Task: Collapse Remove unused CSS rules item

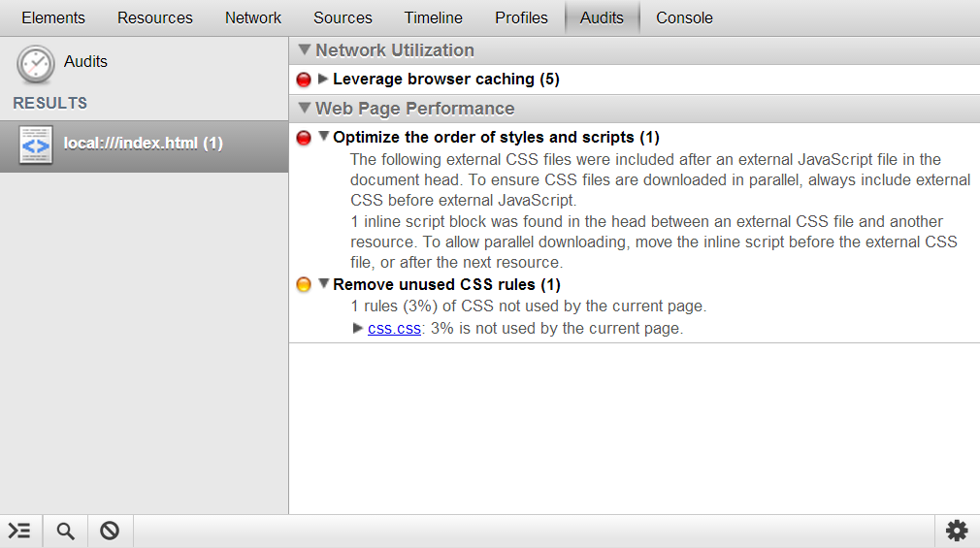Action: (x=324, y=285)
